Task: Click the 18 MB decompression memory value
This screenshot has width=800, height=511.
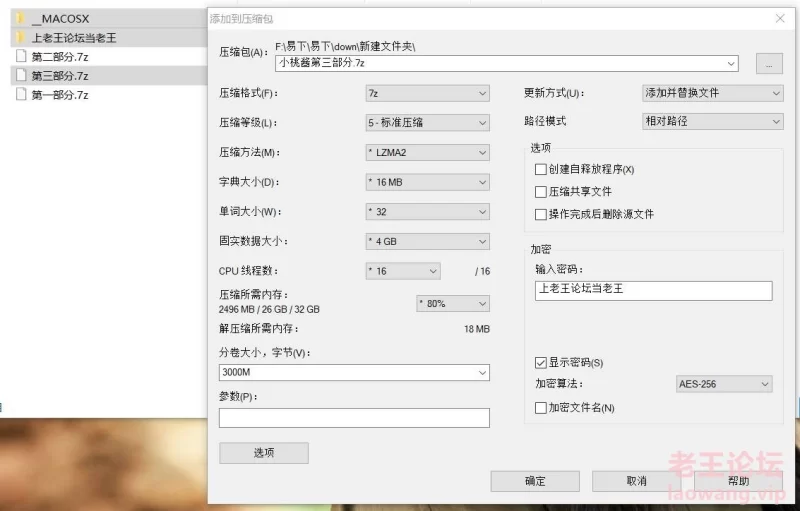Action: click(477, 329)
